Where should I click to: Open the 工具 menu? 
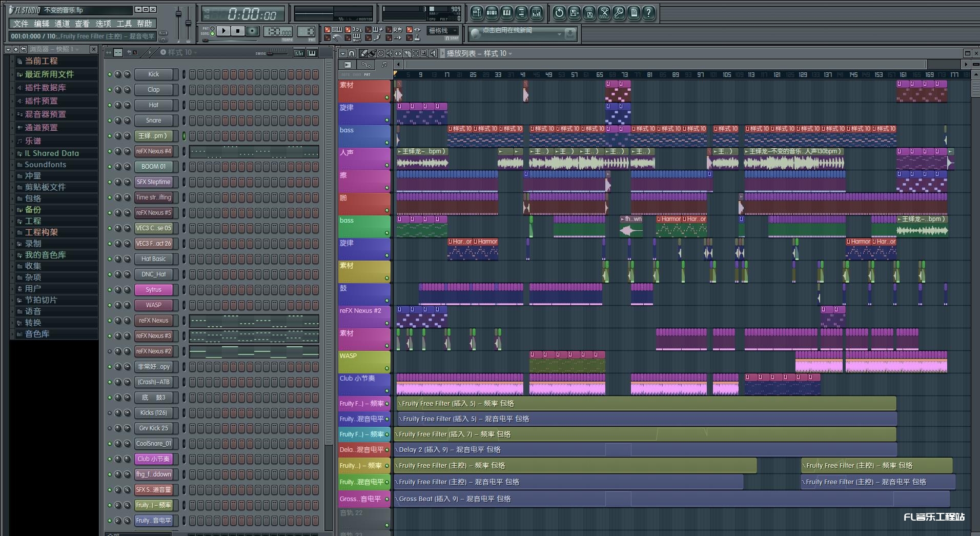point(124,24)
